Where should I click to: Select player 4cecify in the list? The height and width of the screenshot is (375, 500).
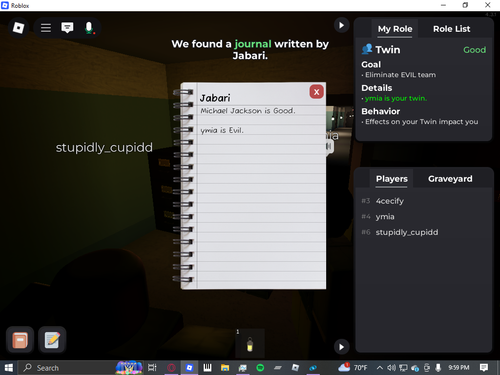pos(390,201)
